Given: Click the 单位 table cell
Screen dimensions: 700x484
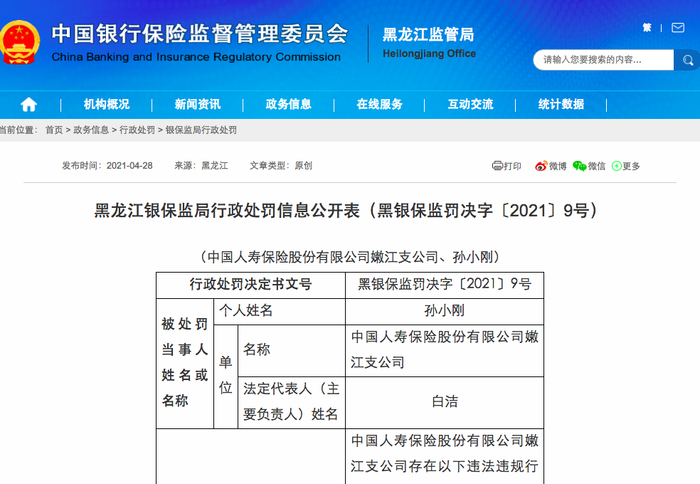Looking at the screenshot, I should pos(225,376).
